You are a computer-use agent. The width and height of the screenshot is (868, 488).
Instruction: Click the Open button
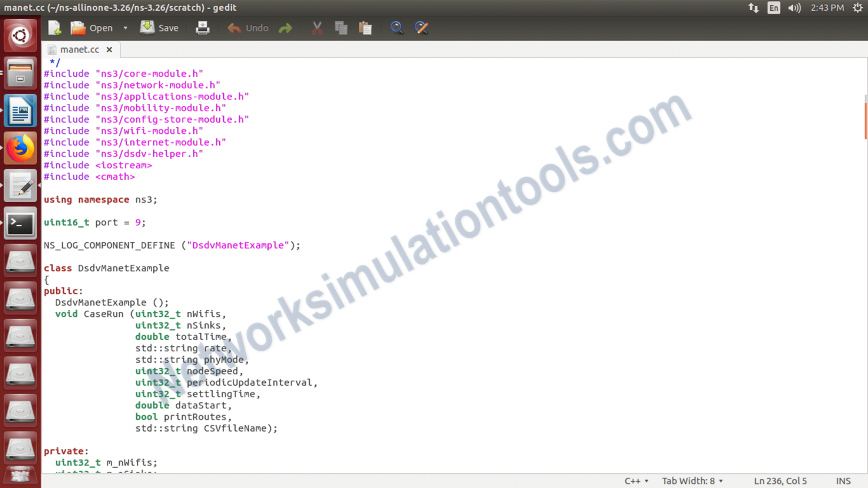coord(100,27)
